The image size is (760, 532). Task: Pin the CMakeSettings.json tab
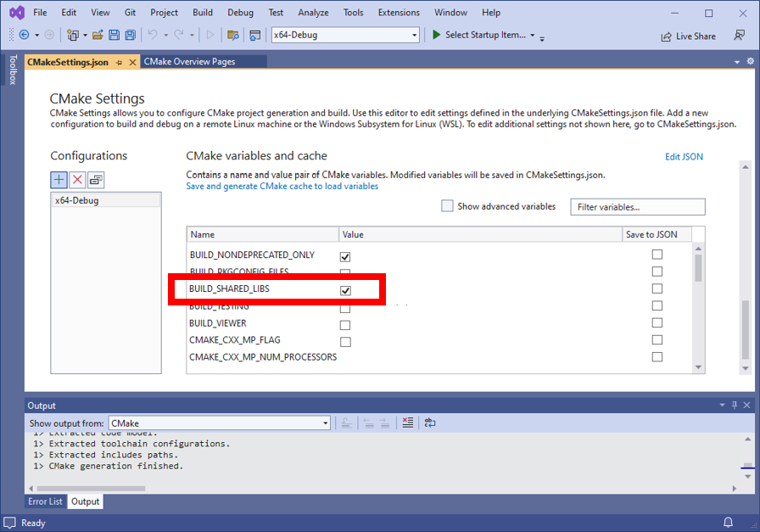(x=120, y=63)
